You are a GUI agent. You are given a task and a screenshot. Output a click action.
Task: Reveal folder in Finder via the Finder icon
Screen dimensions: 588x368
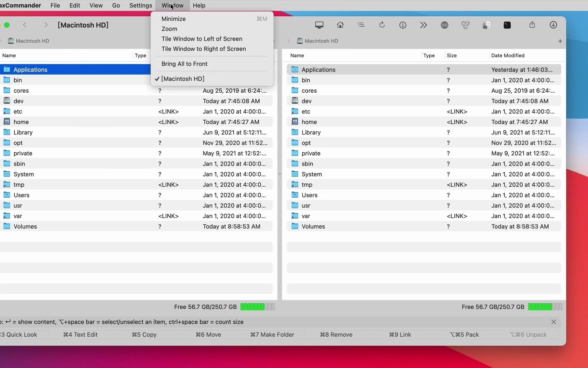486,25
